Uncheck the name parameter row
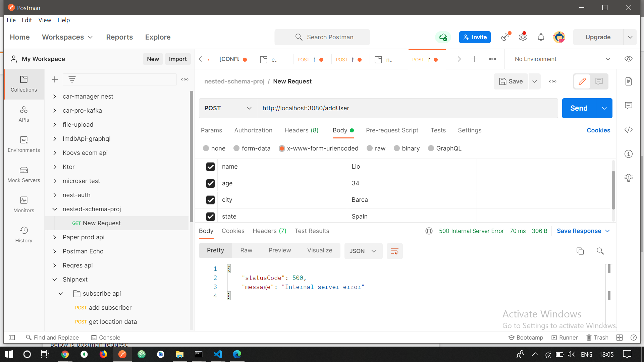The width and height of the screenshot is (644, 362). pyautogui.click(x=210, y=167)
